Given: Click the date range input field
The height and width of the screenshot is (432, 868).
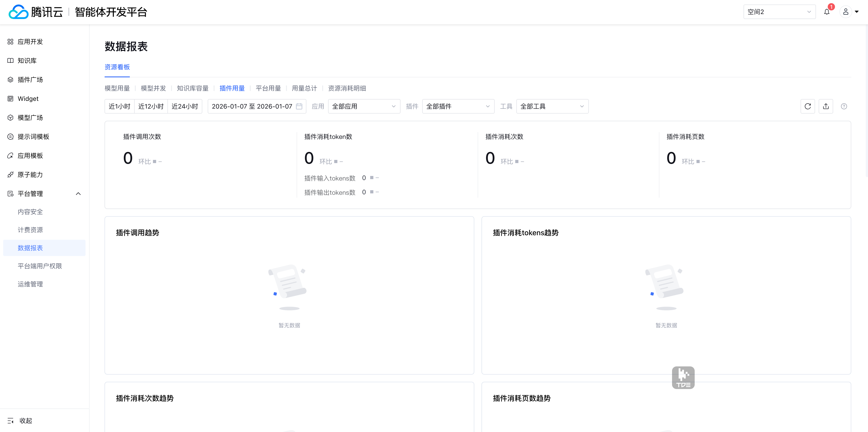Looking at the screenshot, I should (252, 106).
